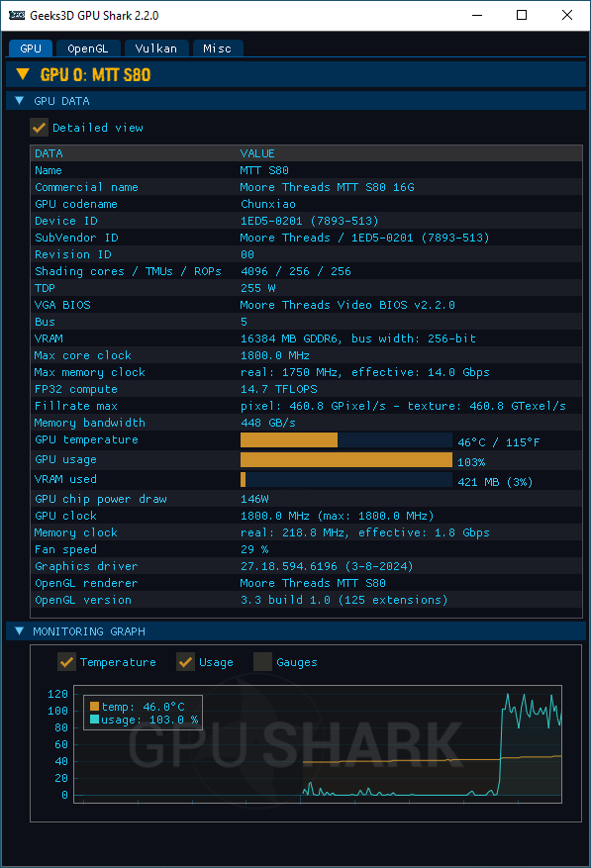Collapse the MONITORING GRAPH section arrow
The width and height of the screenshot is (591, 868).
coord(20,631)
